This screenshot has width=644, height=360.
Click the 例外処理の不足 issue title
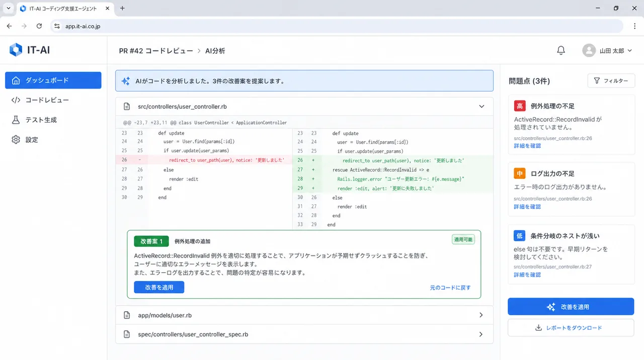(552, 106)
